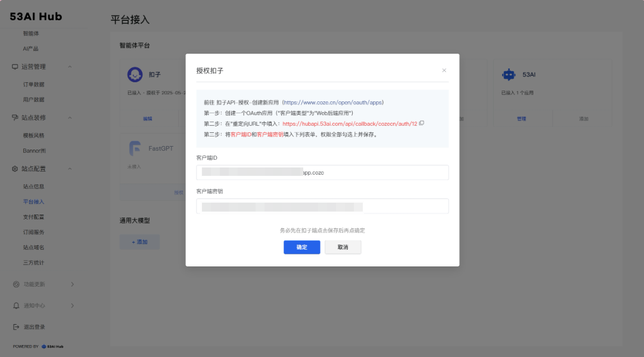This screenshot has height=357, width=644.
Task: Collapse the 站点配置 section chevron
Action: [70, 169]
